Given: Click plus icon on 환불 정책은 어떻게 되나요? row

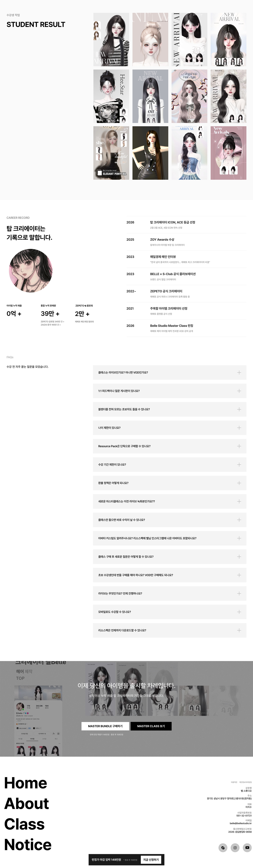Looking at the screenshot, I should click(239, 483).
